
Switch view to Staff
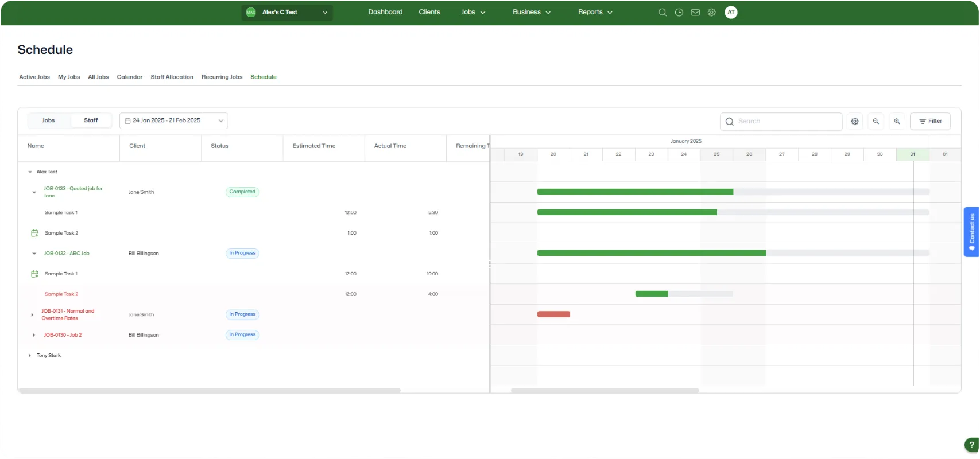pyautogui.click(x=91, y=120)
